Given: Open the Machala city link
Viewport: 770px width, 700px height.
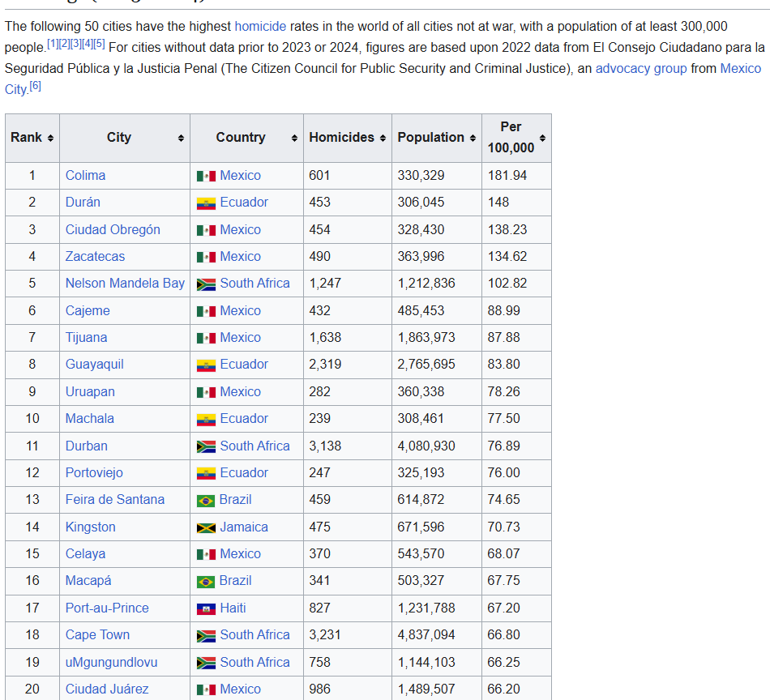Looking at the screenshot, I should click(x=90, y=419).
